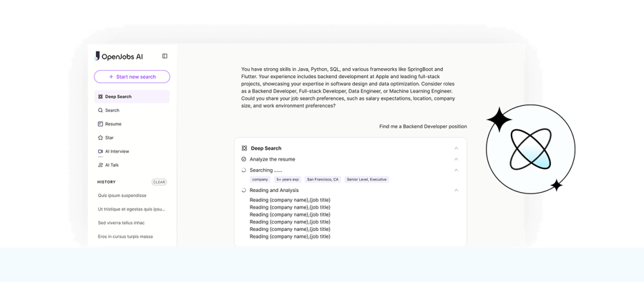Open AI Interview camera icon
This screenshot has width=644, height=291.
(100, 151)
